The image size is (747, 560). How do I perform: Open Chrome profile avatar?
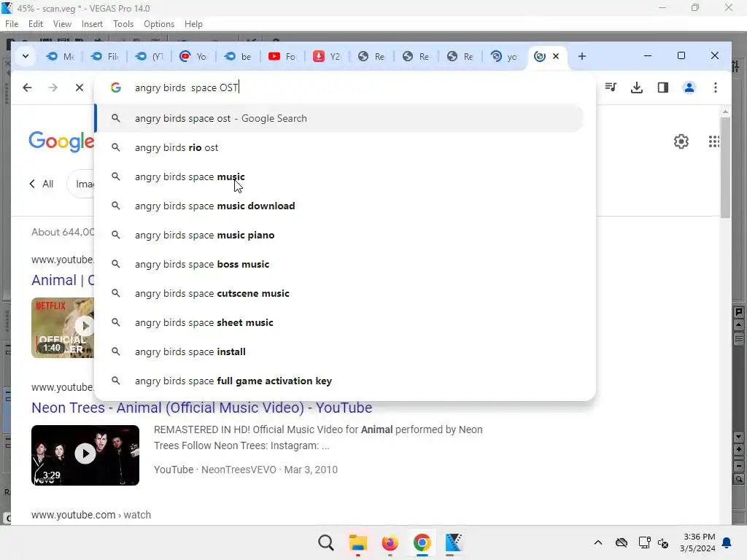pos(689,87)
